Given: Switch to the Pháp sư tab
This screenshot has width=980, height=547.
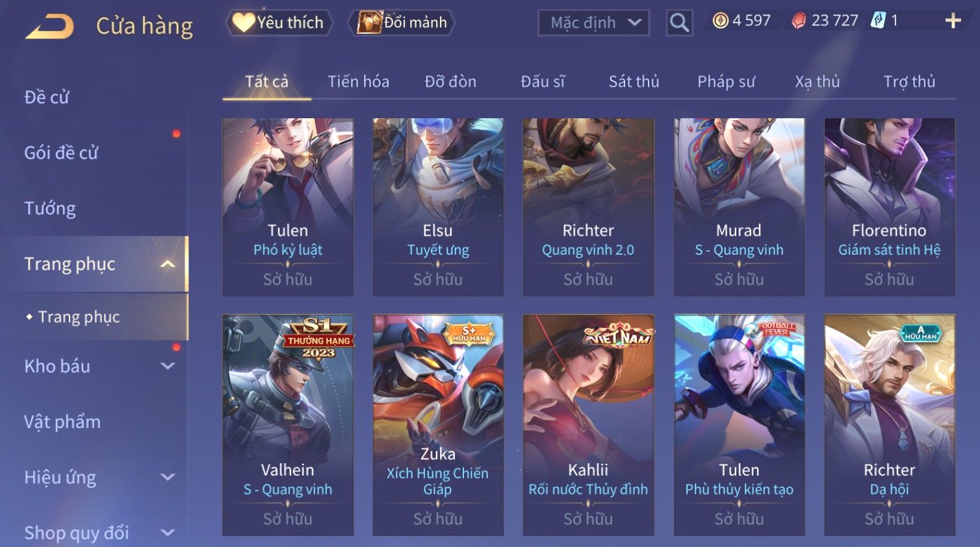Looking at the screenshot, I should coord(726,81).
